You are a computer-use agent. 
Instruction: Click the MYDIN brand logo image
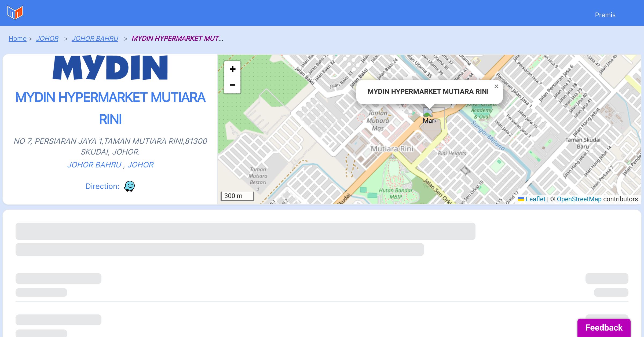[110, 68]
